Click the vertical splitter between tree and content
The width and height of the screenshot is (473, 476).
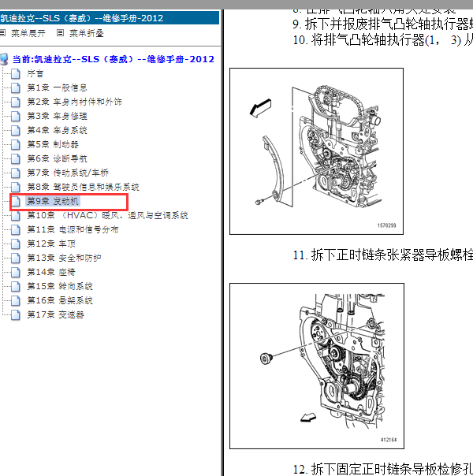222,243
